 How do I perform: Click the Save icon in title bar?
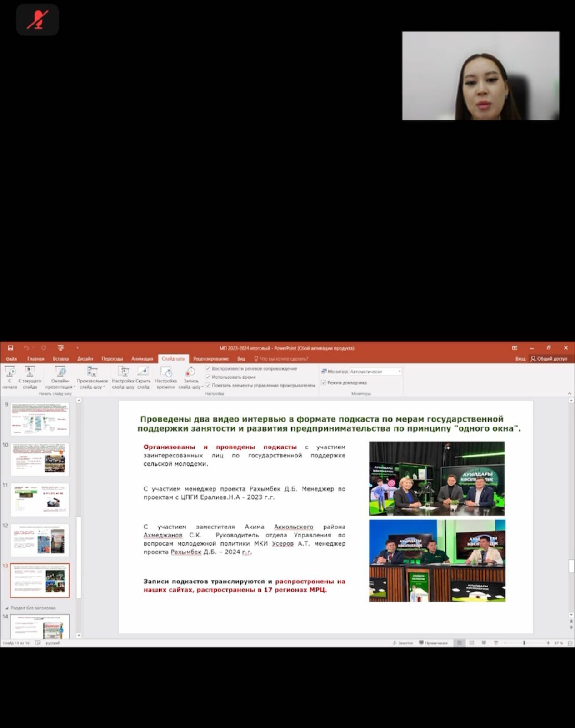(x=10, y=348)
